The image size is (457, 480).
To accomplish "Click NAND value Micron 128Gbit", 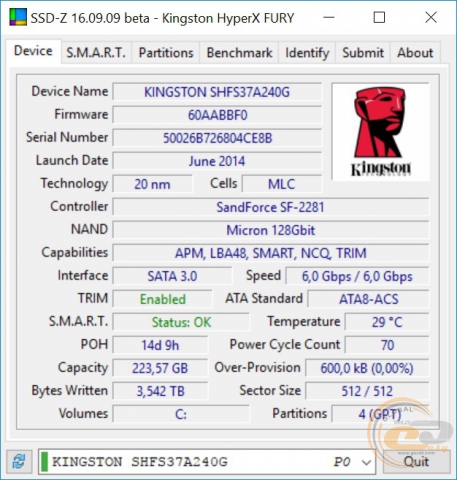I will [270, 230].
